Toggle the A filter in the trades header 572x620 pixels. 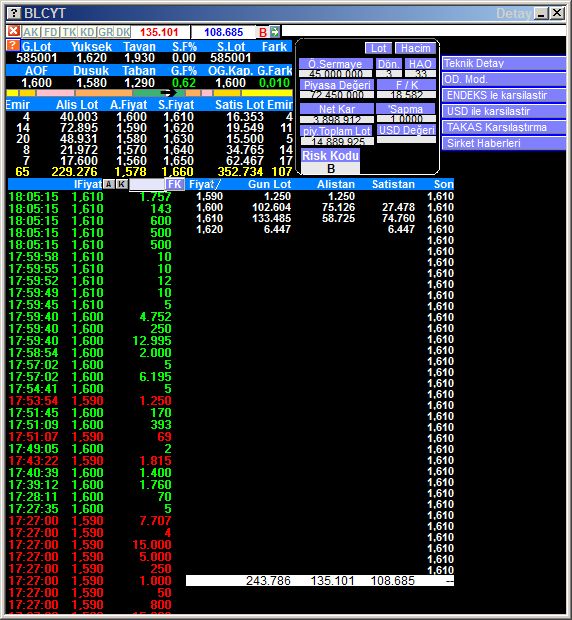[x=108, y=184]
